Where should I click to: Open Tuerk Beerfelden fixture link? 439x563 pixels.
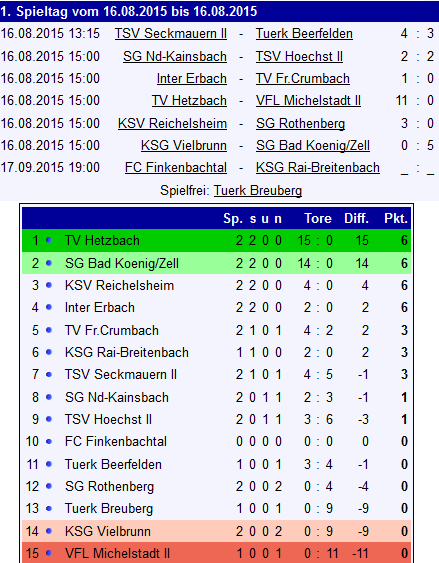(x=304, y=34)
